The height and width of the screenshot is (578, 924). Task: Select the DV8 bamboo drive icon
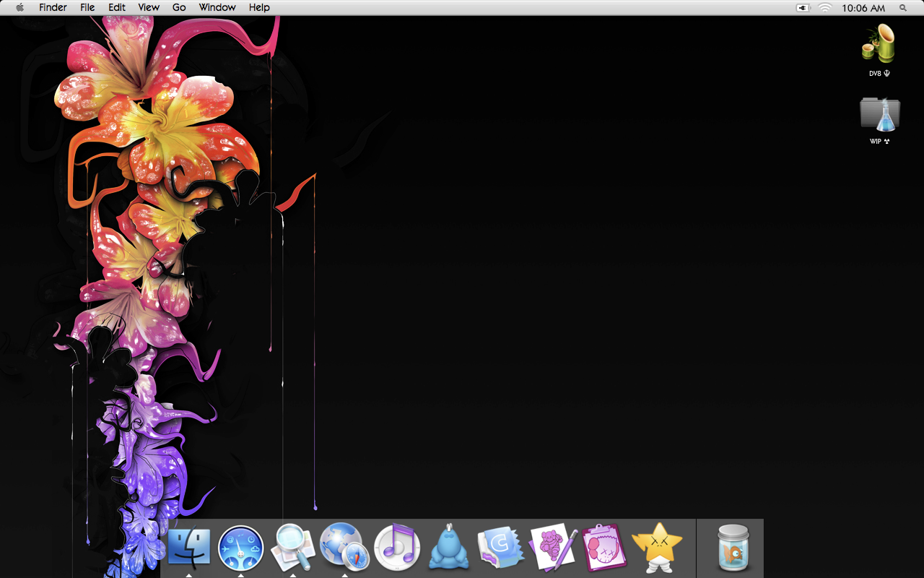(879, 43)
